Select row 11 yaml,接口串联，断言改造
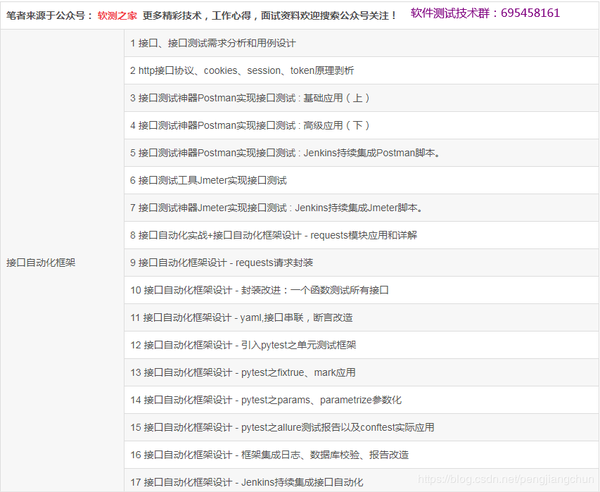Image resolution: width=600 pixels, height=492 pixels. click(362, 318)
